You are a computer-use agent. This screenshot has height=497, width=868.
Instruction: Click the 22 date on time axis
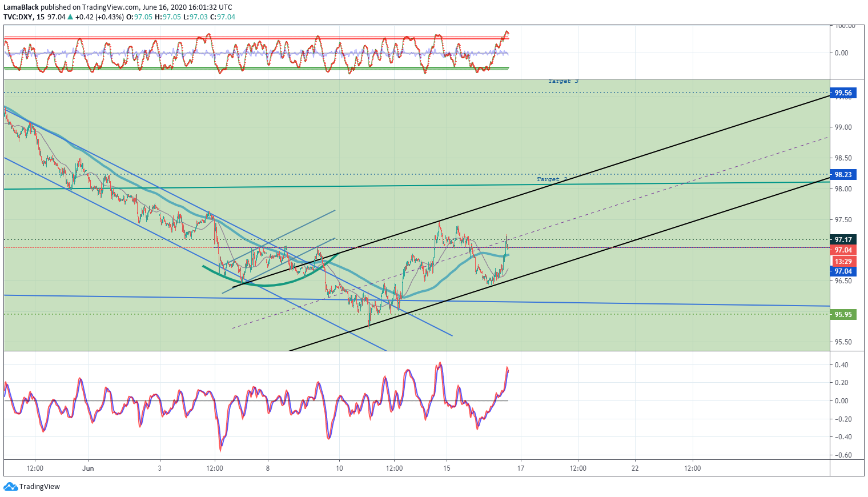pyautogui.click(x=635, y=468)
